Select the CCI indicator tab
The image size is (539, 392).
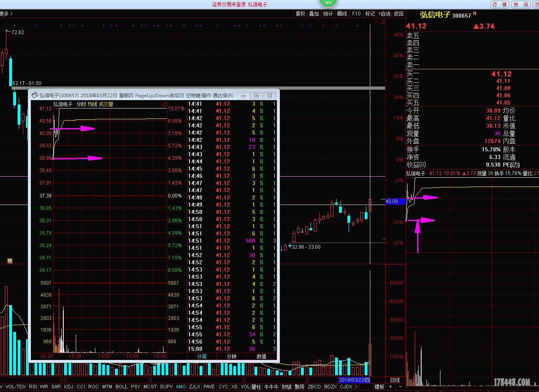point(81,387)
